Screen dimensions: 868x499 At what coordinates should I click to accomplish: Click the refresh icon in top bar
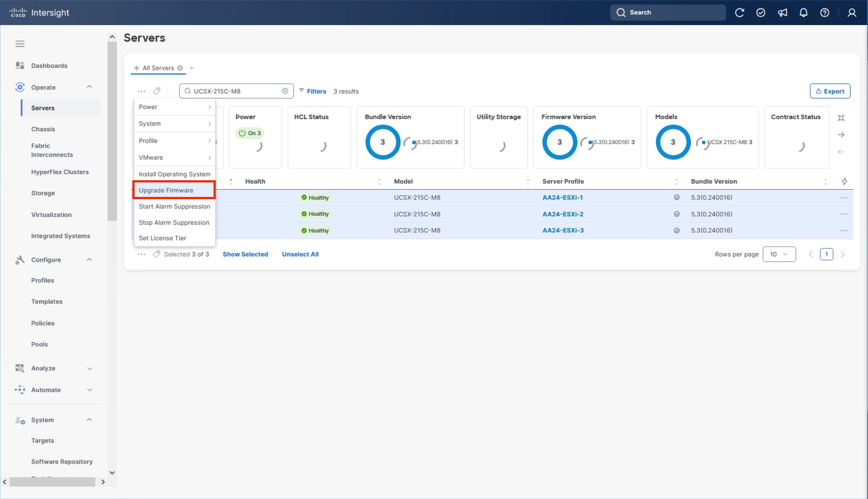click(740, 13)
